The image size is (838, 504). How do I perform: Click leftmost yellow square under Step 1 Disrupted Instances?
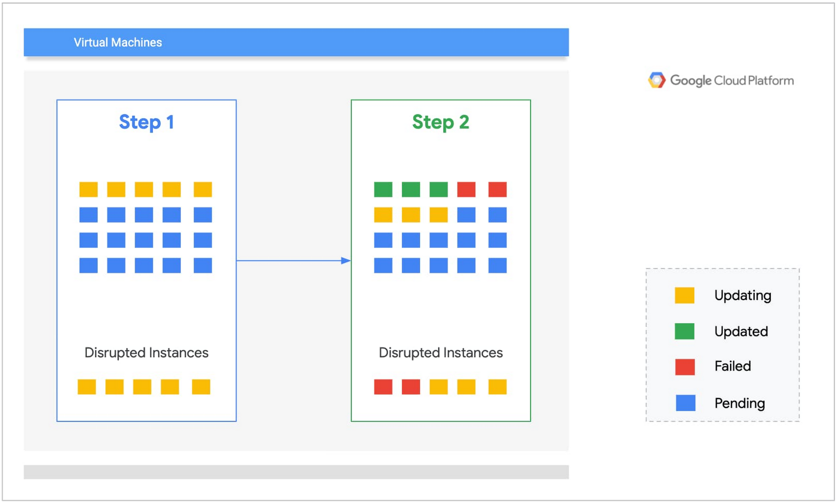tap(87, 387)
